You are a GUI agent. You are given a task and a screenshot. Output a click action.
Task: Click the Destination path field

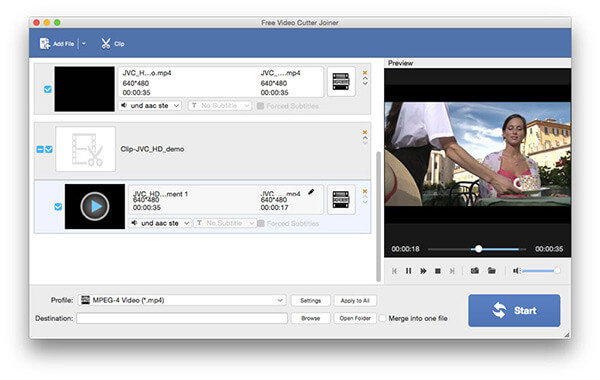click(182, 318)
